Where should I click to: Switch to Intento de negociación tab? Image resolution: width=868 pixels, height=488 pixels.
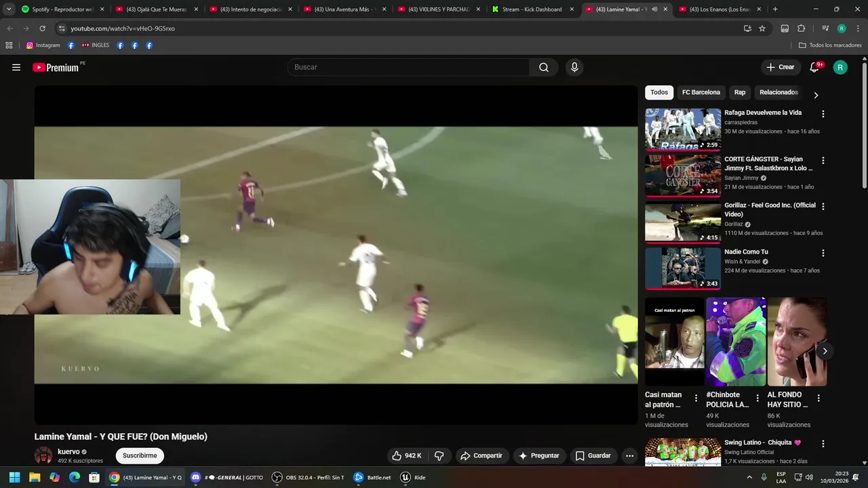click(251, 9)
